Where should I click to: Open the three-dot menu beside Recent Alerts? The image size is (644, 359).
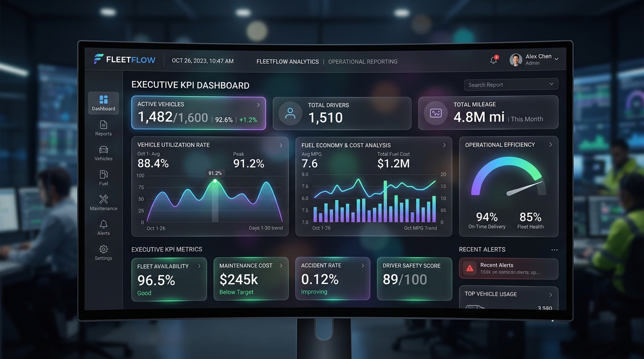555,250
